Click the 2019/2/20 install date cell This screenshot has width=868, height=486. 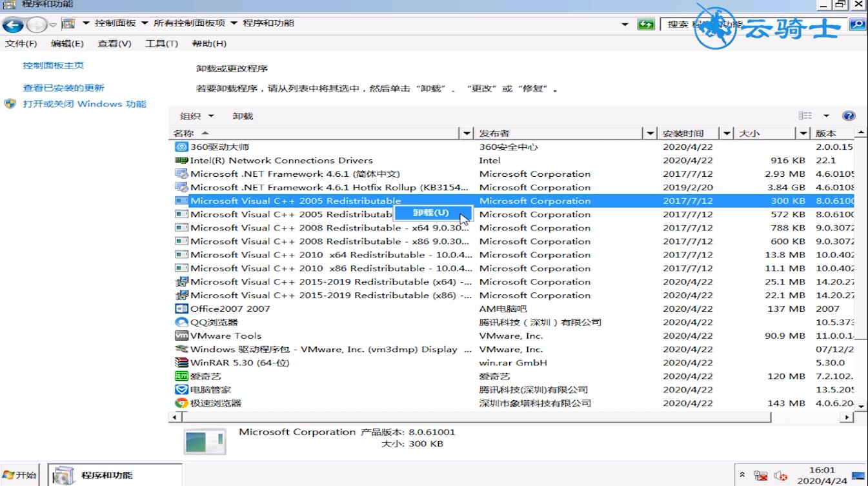point(687,187)
